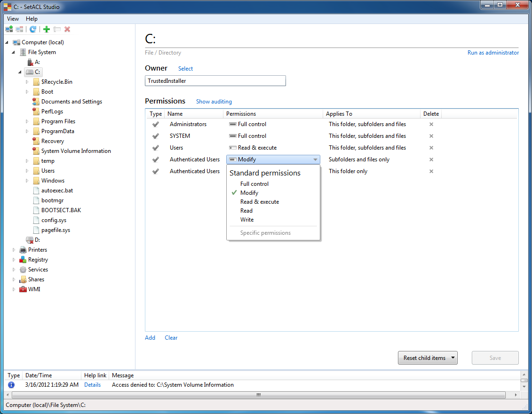Viewport: 532px width, 414px height.
Task: Click the remove computer toolbar icon
Action: coord(19,29)
